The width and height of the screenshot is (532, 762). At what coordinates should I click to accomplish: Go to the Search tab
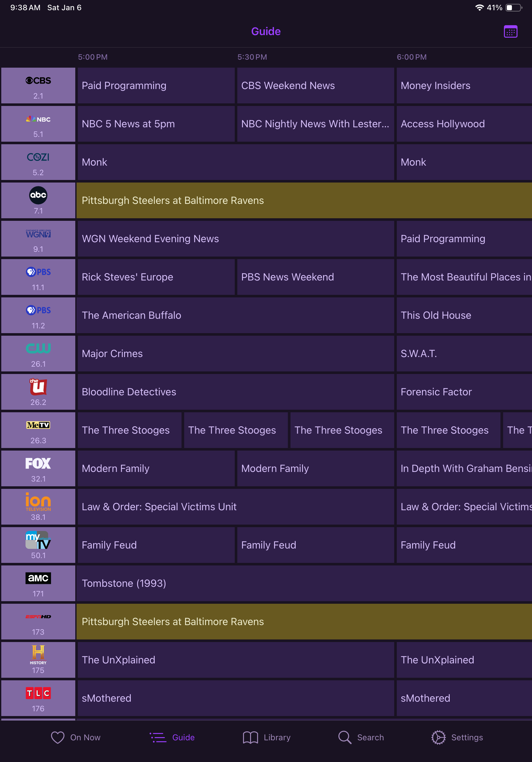pos(361,737)
